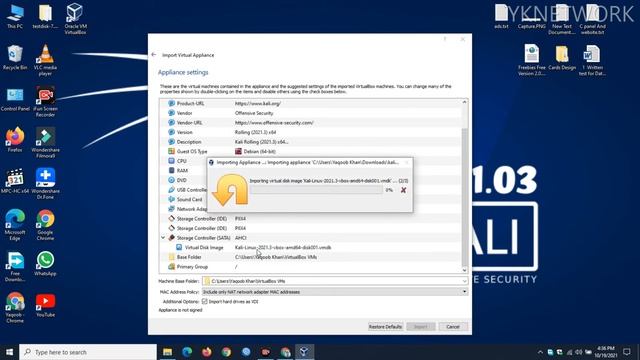
Task: Click the Import button
Action: tap(420, 327)
